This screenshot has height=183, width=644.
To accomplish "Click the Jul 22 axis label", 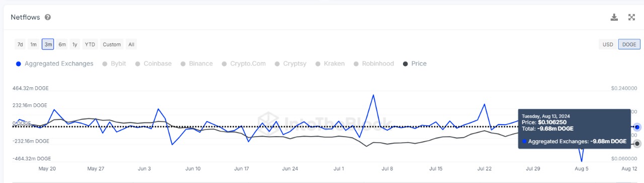I will pyautogui.click(x=485, y=169).
